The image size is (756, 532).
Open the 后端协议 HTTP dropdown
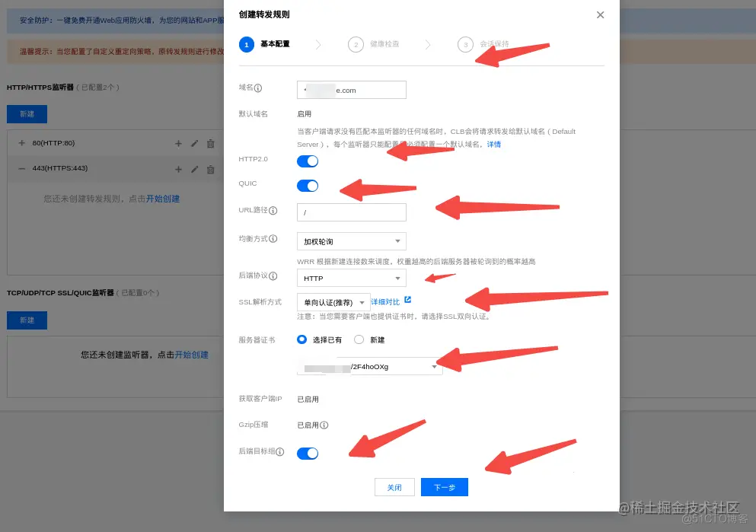point(352,278)
